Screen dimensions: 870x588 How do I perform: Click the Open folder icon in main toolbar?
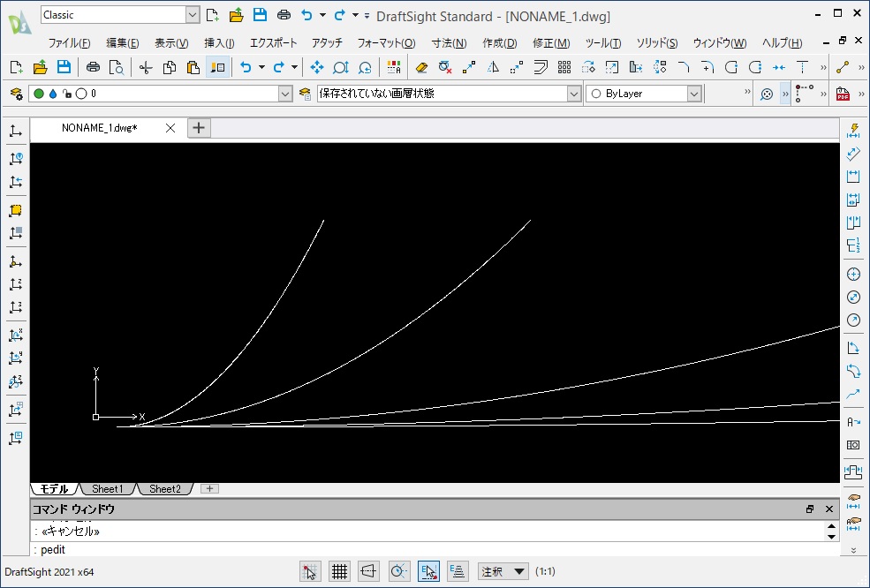tap(40, 68)
